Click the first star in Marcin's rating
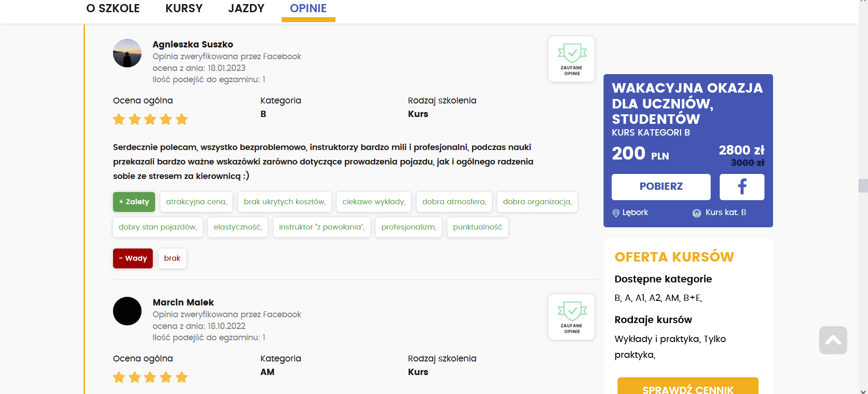Screen dimensions: 868x394 (x=119, y=377)
